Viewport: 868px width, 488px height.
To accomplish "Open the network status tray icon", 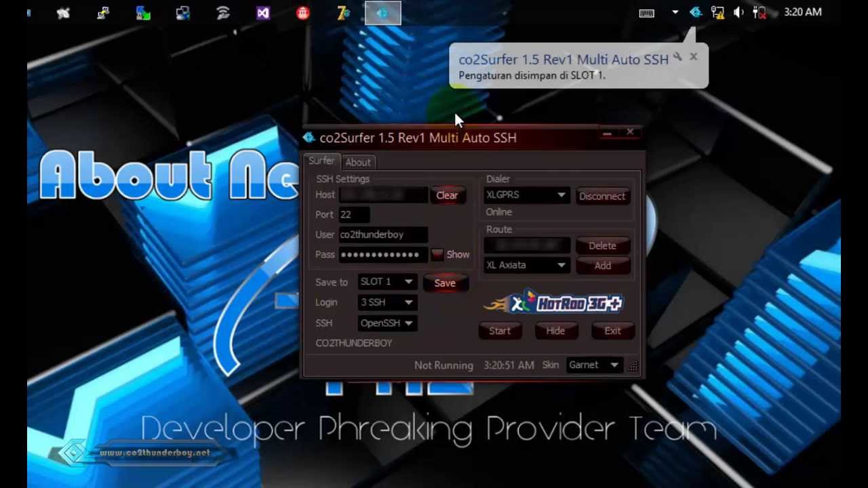I will click(717, 12).
